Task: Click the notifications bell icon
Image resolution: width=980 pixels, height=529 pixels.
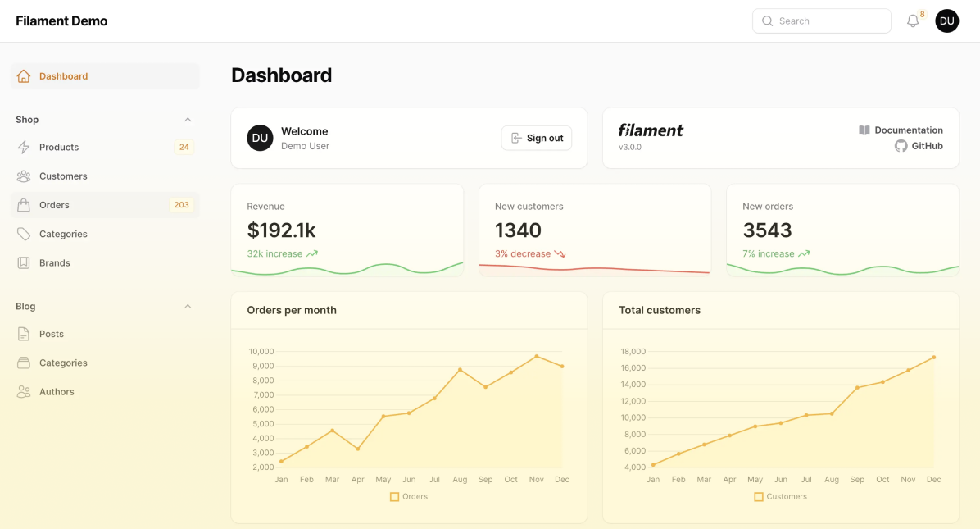Action: point(913,21)
